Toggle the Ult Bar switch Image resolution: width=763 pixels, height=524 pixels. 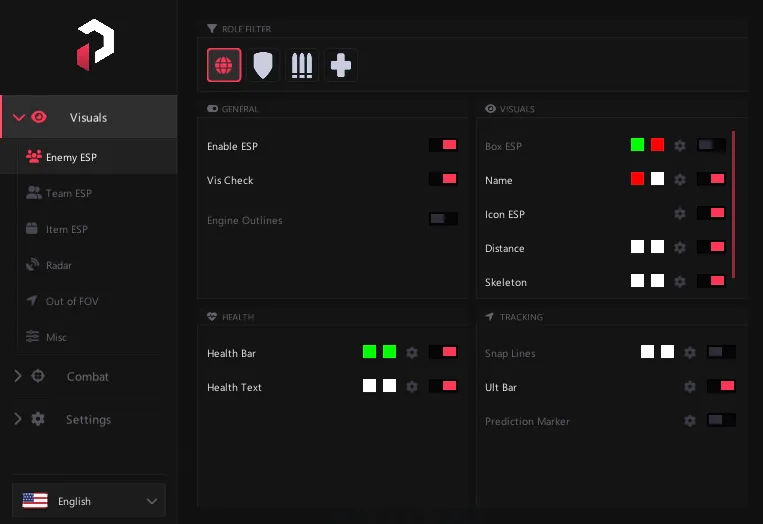[x=721, y=386]
